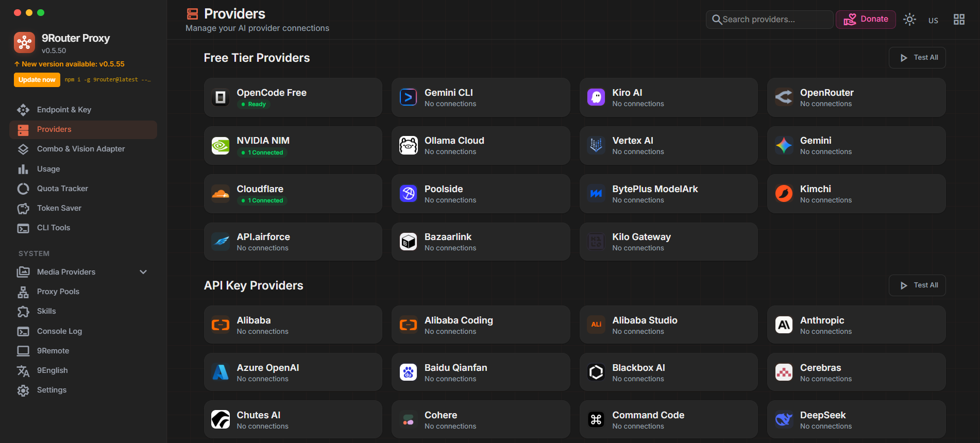Click the Command Code icon

(596, 420)
